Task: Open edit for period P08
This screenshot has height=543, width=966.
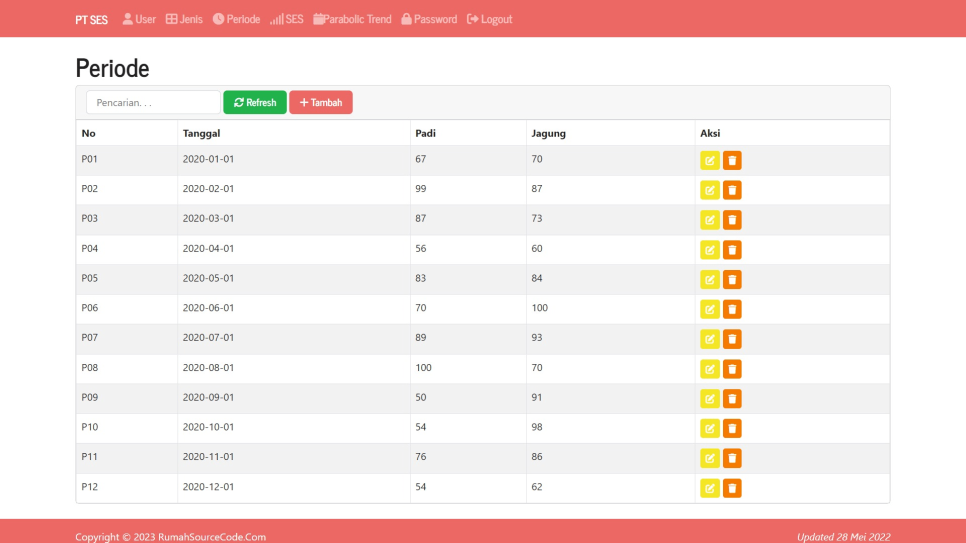Action: click(x=710, y=369)
